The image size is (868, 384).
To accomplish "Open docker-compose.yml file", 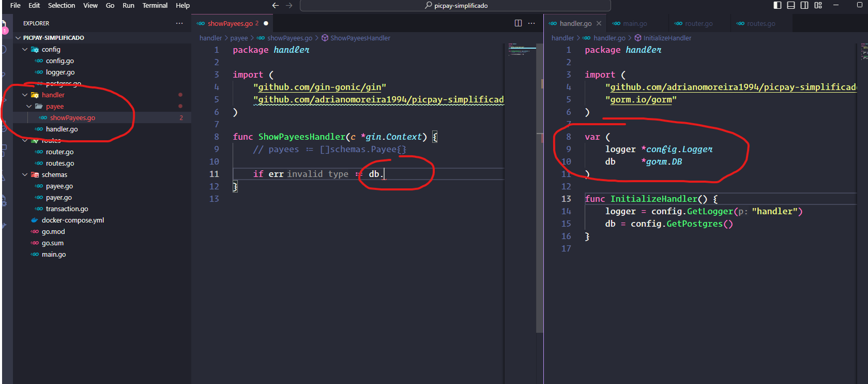I will pyautogui.click(x=72, y=220).
